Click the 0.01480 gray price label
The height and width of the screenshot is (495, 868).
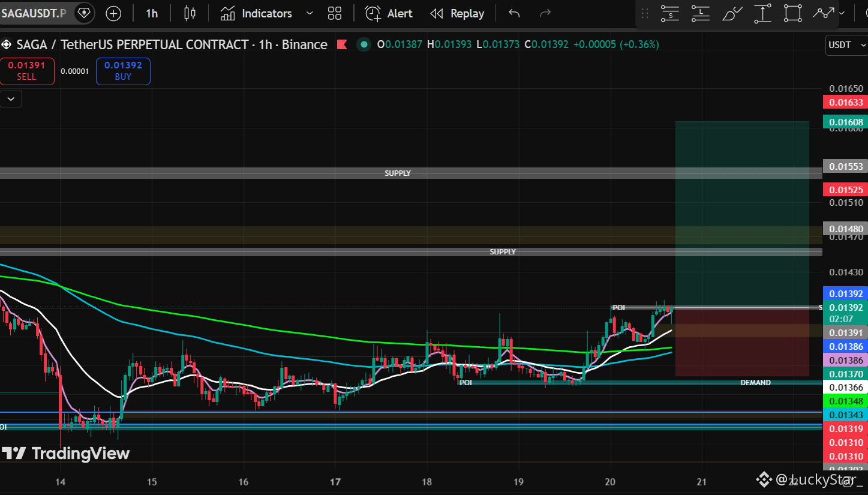(x=846, y=229)
